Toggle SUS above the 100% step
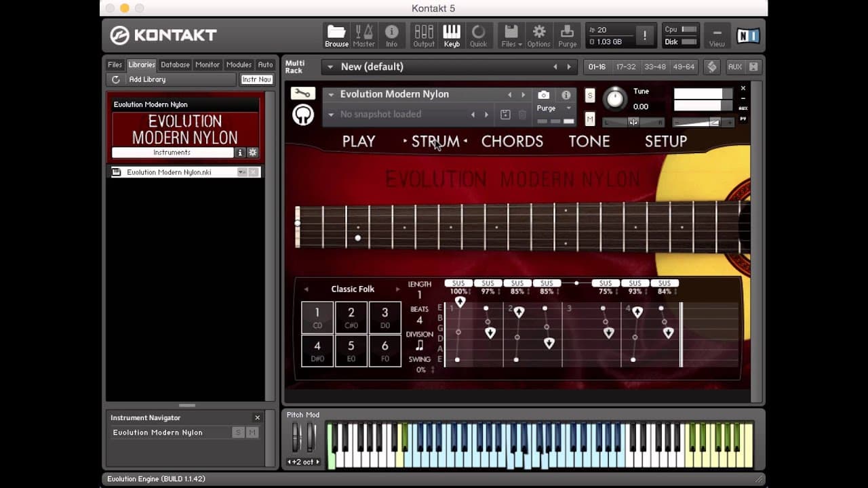The height and width of the screenshot is (488, 868). click(458, 283)
